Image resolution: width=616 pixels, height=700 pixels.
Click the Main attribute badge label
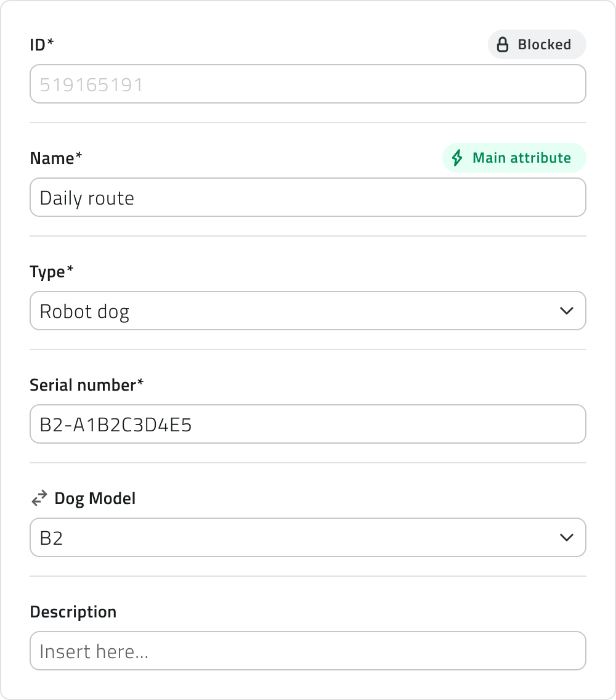pos(521,158)
